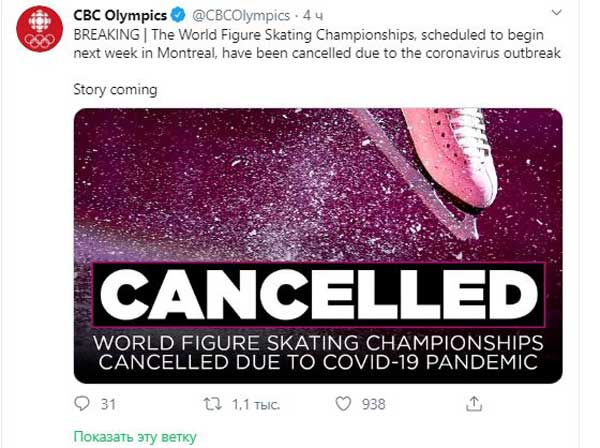The image size is (600, 448).
Task: Click "Показать эту ветку" thread link
Action: (x=134, y=437)
